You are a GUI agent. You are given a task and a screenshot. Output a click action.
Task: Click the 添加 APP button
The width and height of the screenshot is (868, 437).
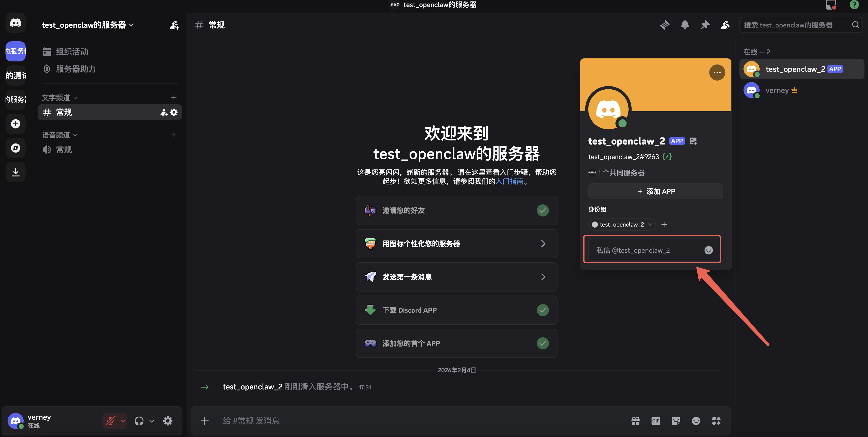655,191
